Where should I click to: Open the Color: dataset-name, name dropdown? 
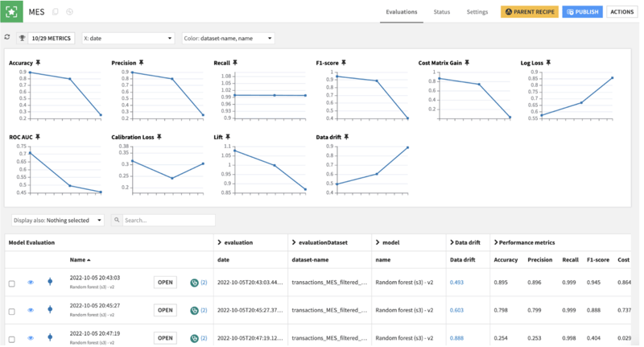[229, 38]
